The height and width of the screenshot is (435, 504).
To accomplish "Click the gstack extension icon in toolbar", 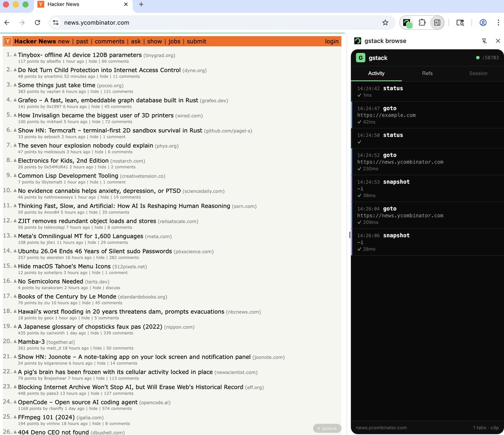I will [407, 23].
